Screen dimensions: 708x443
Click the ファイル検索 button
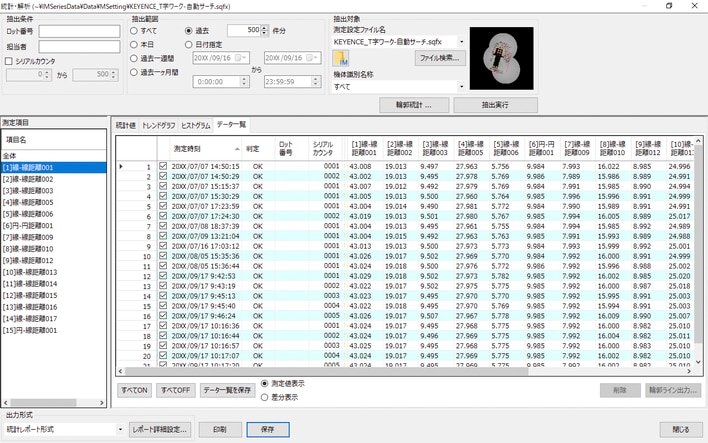[x=440, y=58]
